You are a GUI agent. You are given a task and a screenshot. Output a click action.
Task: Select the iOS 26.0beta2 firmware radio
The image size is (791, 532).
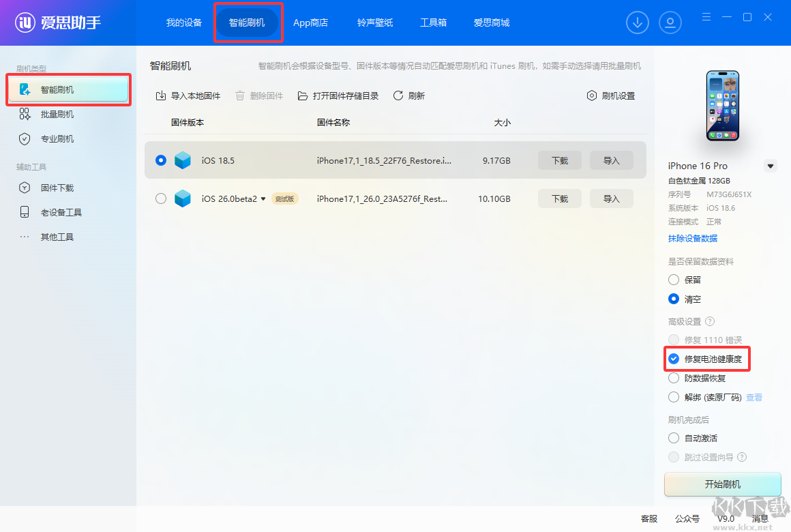click(x=161, y=199)
